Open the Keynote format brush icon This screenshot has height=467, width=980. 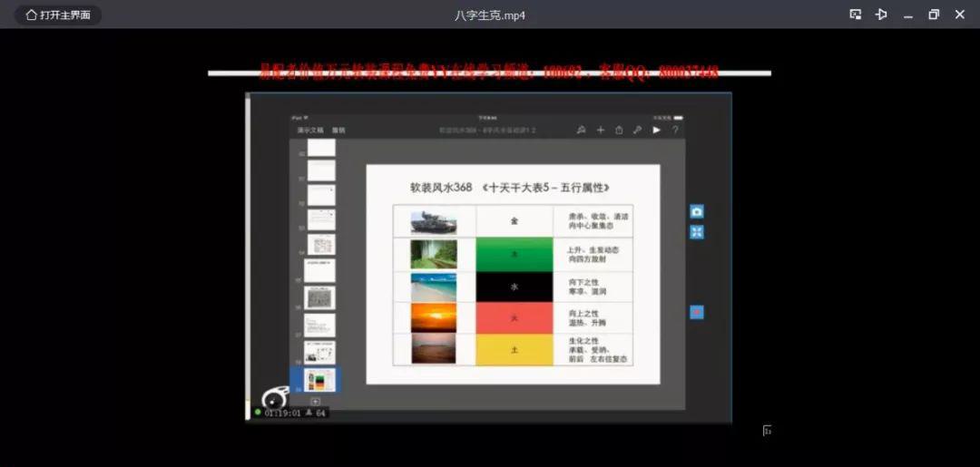pos(581,130)
